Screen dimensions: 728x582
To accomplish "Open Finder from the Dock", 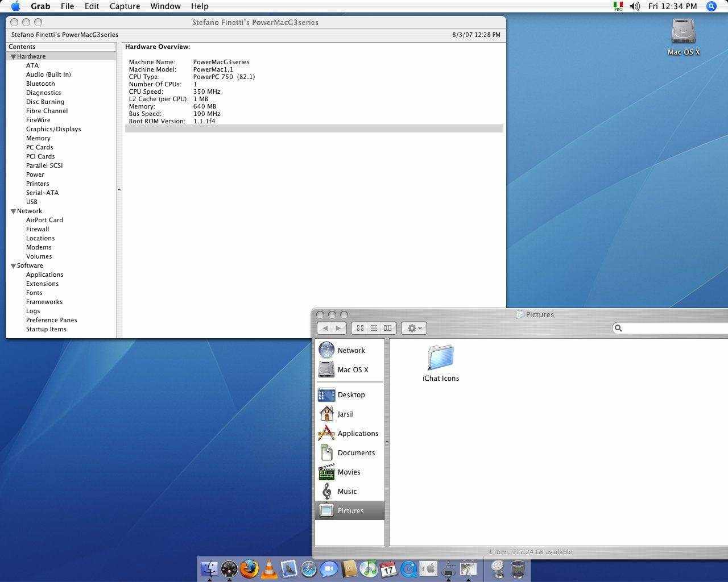I will 209,568.
